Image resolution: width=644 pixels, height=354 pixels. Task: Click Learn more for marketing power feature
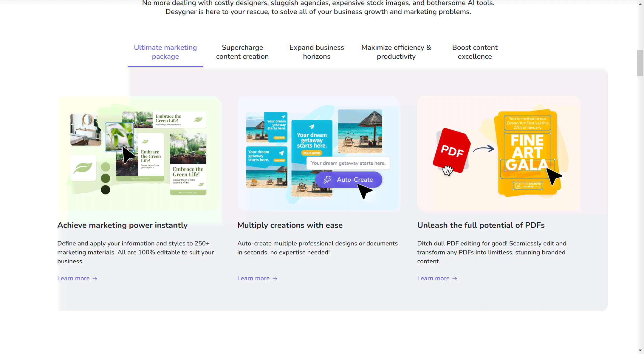78,278
